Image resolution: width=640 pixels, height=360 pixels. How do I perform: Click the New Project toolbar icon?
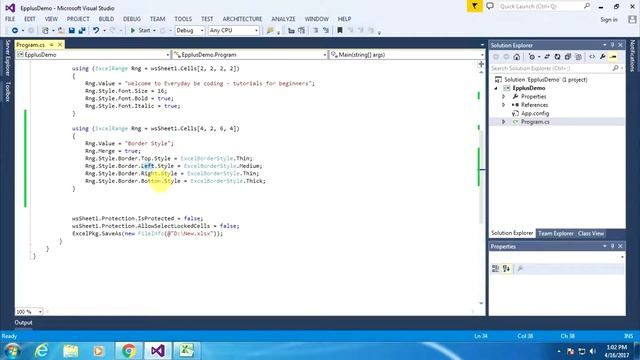click(45, 31)
